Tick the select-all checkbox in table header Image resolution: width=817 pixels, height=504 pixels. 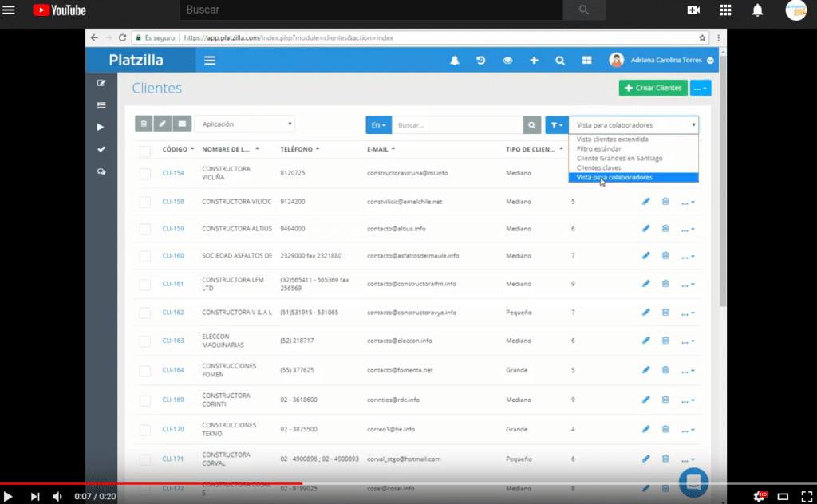(x=145, y=151)
